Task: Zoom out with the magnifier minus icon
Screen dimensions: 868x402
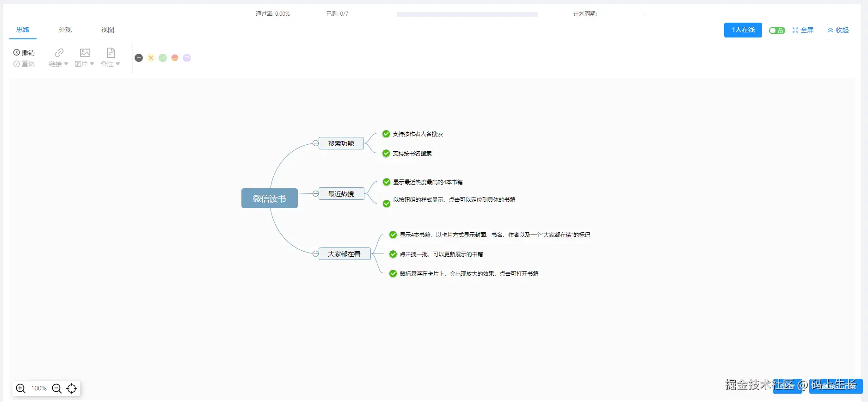Action: point(57,388)
